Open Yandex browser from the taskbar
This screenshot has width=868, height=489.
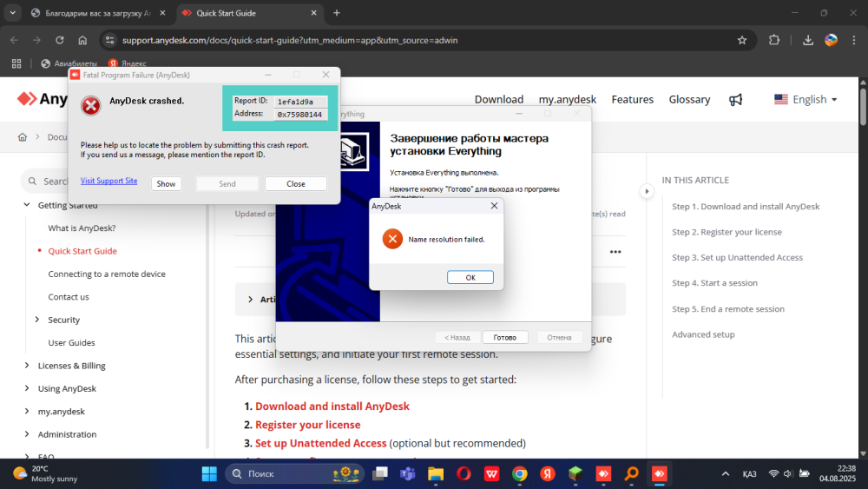point(548,474)
